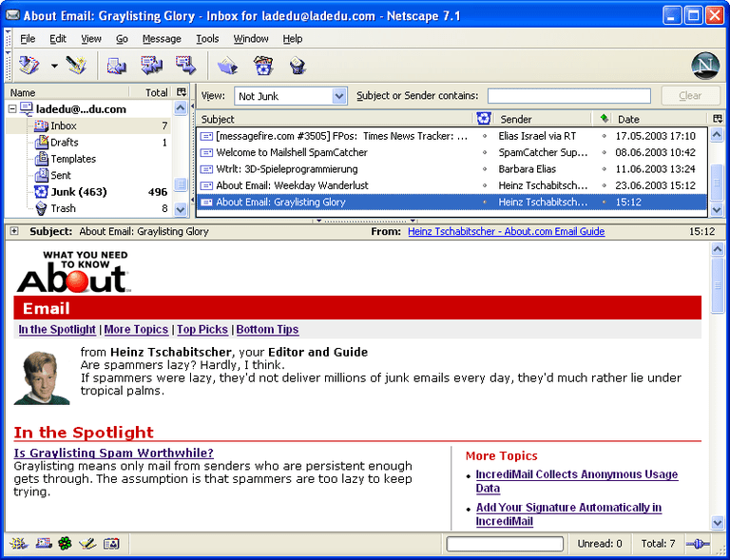Viewport: 730px width, 560px height.
Task: Toggle junk status for Mailshell SpamCatcher message
Action: (485, 152)
